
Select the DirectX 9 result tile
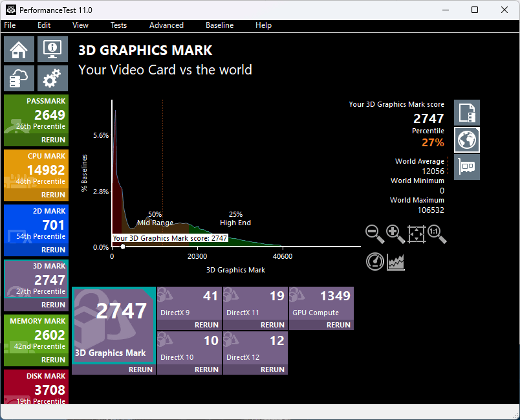pyautogui.click(x=190, y=304)
